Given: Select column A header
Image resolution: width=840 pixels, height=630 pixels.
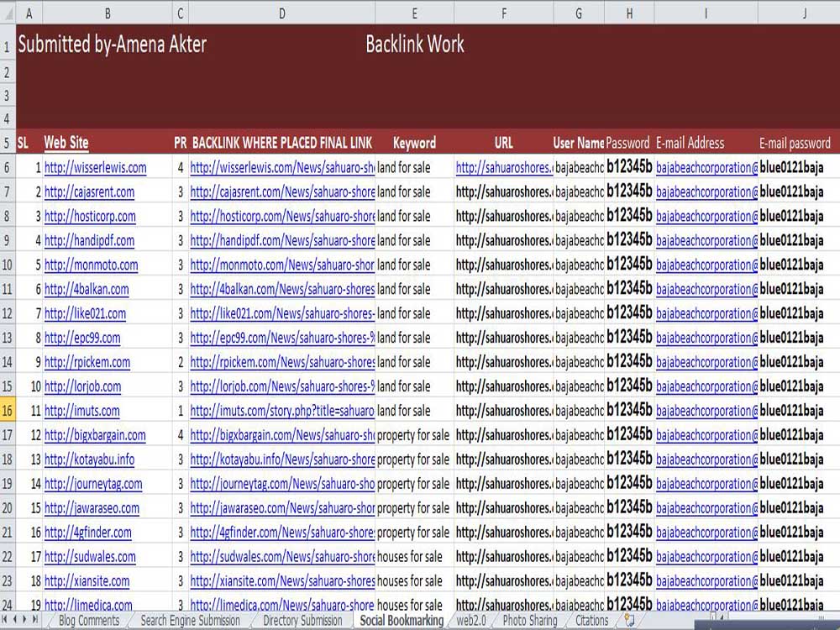Looking at the screenshot, I should click(29, 13).
